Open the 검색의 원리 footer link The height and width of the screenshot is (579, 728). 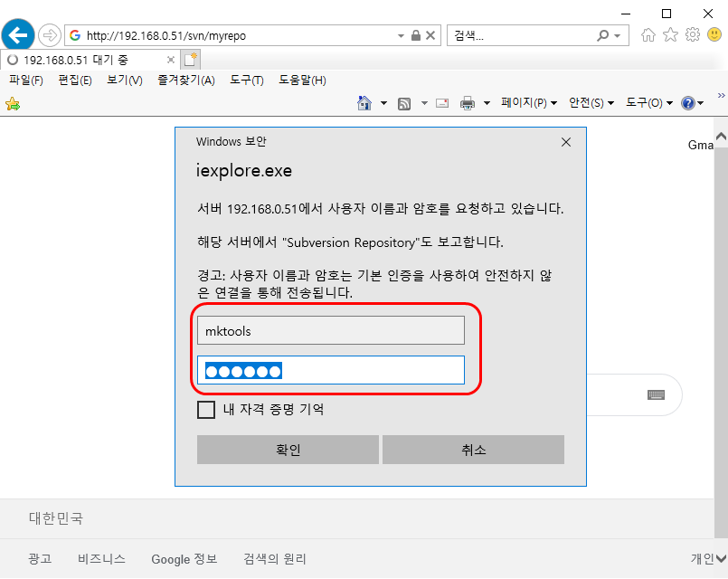[275, 558]
